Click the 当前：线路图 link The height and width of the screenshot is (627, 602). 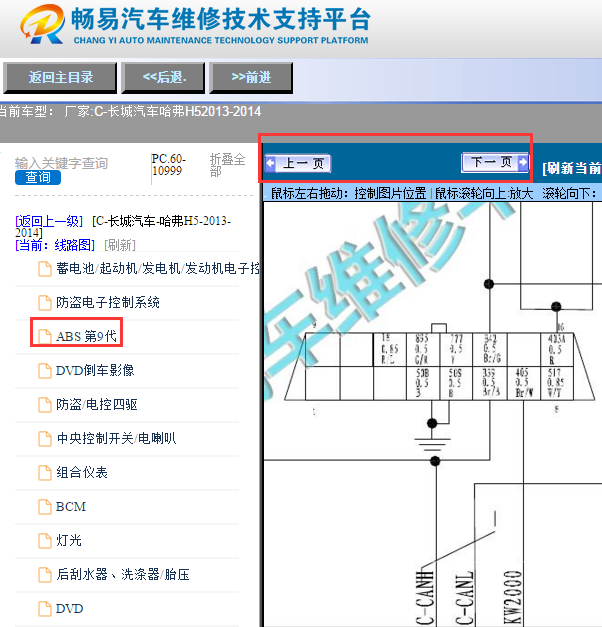click(x=55, y=245)
